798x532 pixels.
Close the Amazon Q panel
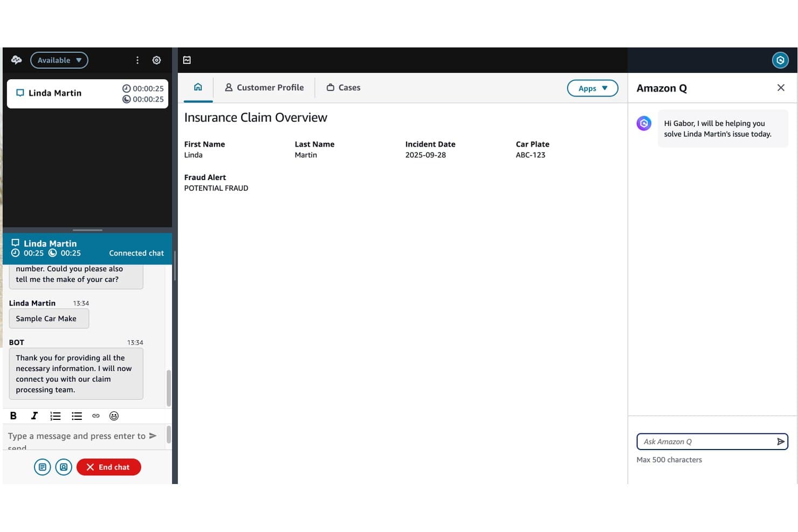(x=781, y=88)
